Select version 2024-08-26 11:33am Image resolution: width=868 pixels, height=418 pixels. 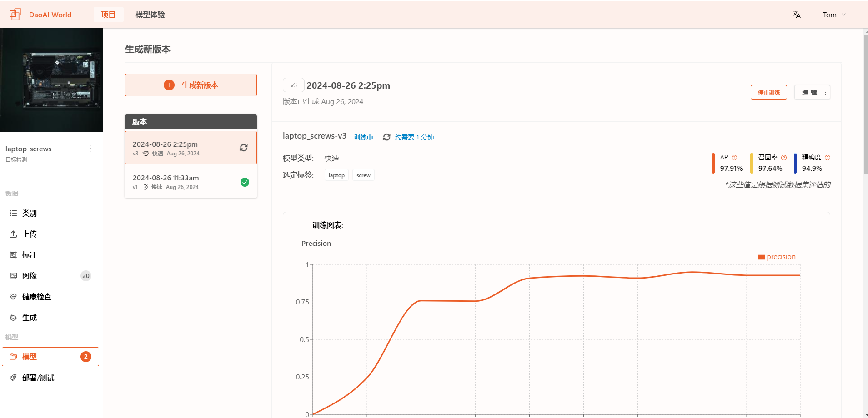[x=191, y=182]
